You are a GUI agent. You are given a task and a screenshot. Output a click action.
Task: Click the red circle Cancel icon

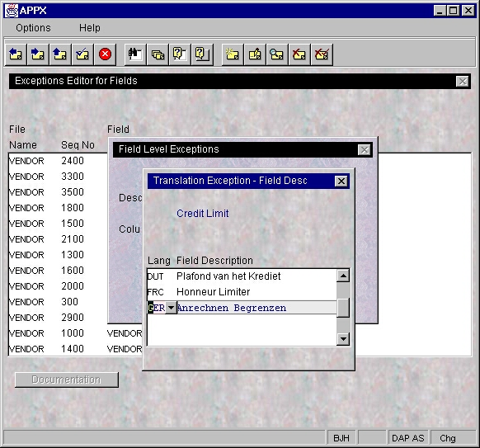[105, 54]
